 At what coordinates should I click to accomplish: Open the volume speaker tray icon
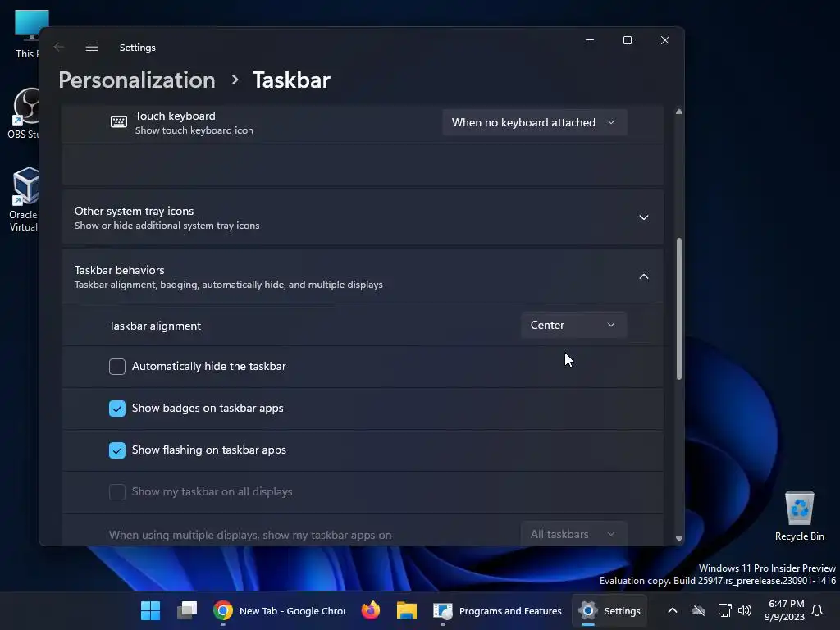[745, 610]
